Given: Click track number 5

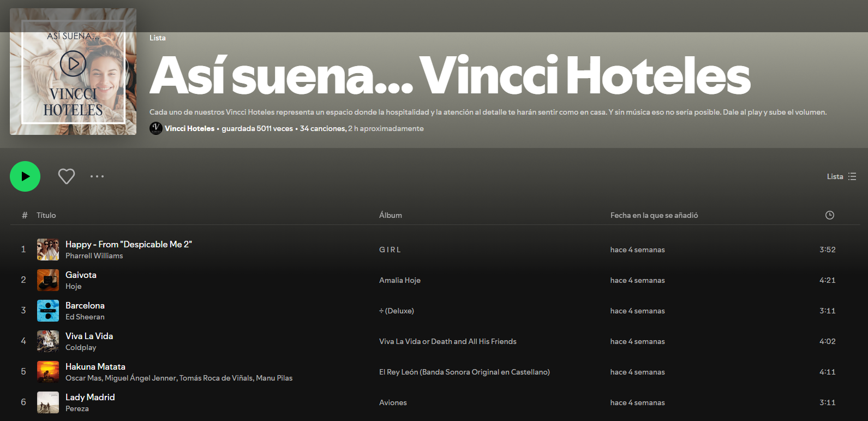Looking at the screenshot, I should 23,372.
